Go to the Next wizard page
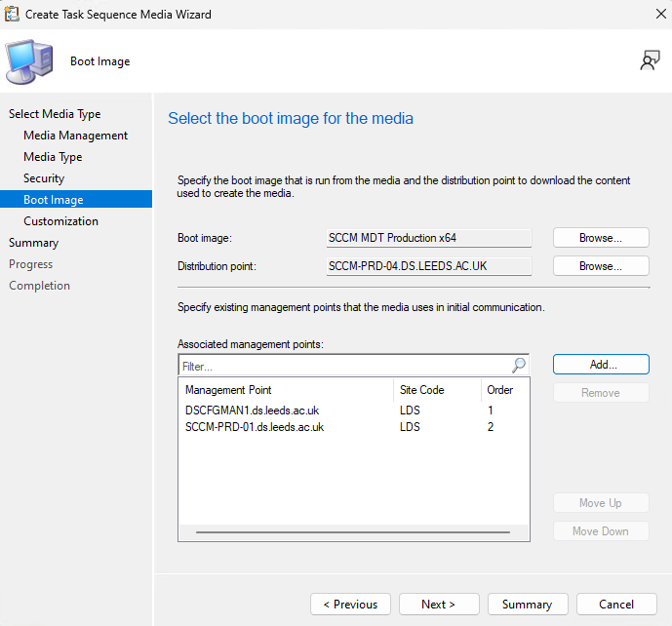The width and height of the screenshot is (672, 626). 437,605
